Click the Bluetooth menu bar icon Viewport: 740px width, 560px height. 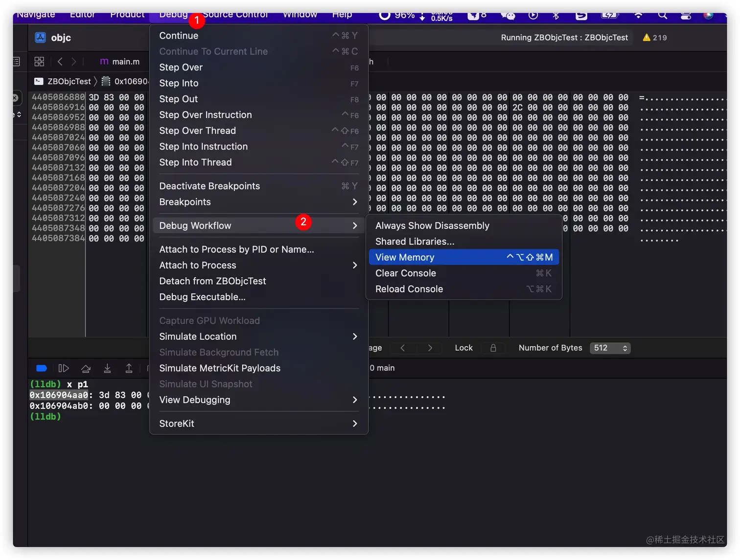[555, 15]
